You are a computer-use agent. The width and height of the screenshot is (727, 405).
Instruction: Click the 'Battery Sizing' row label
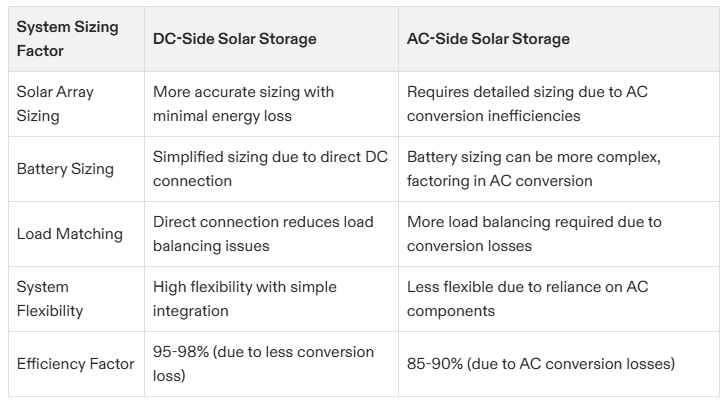point(66,168)
